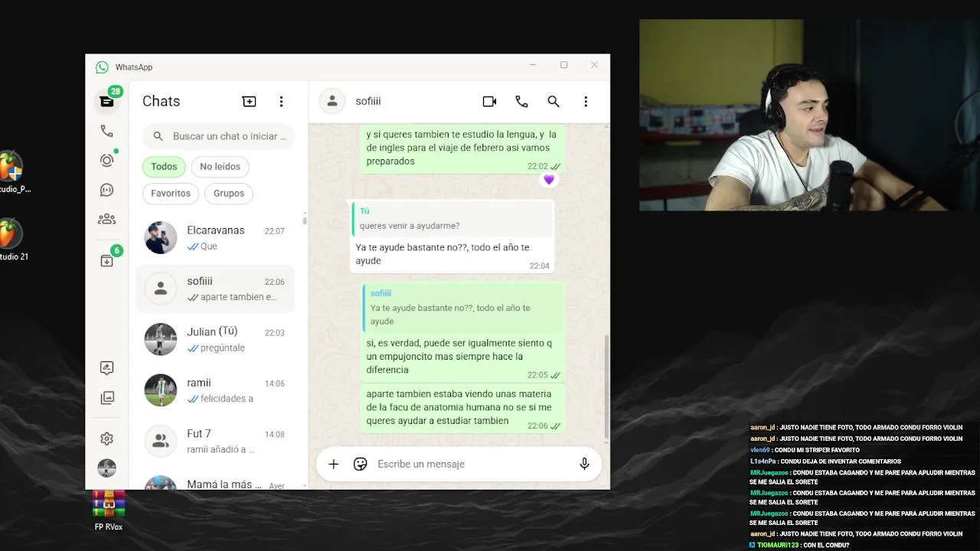Image resolution: width=980 pixels, height=551 pixels.
Task: Open the upper FL Studio desktop shortcut
Action: pyautogui.click(x=12, y=172)
